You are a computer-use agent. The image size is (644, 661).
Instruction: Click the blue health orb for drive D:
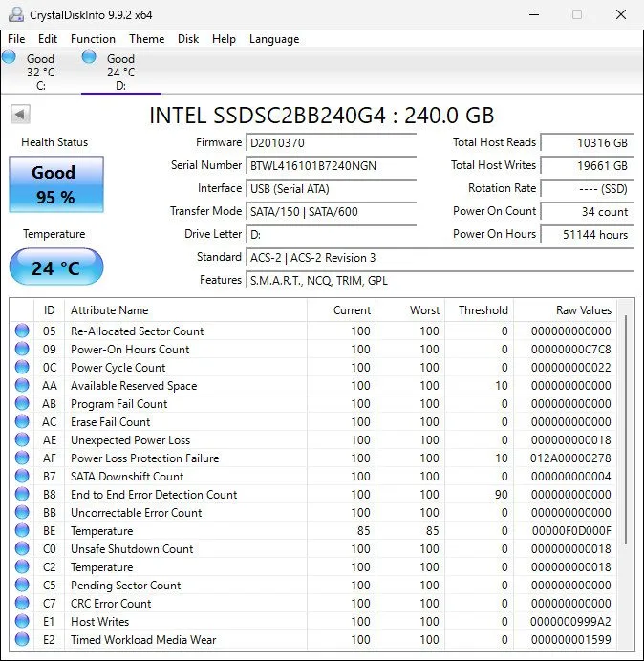[x=89, y=56]
